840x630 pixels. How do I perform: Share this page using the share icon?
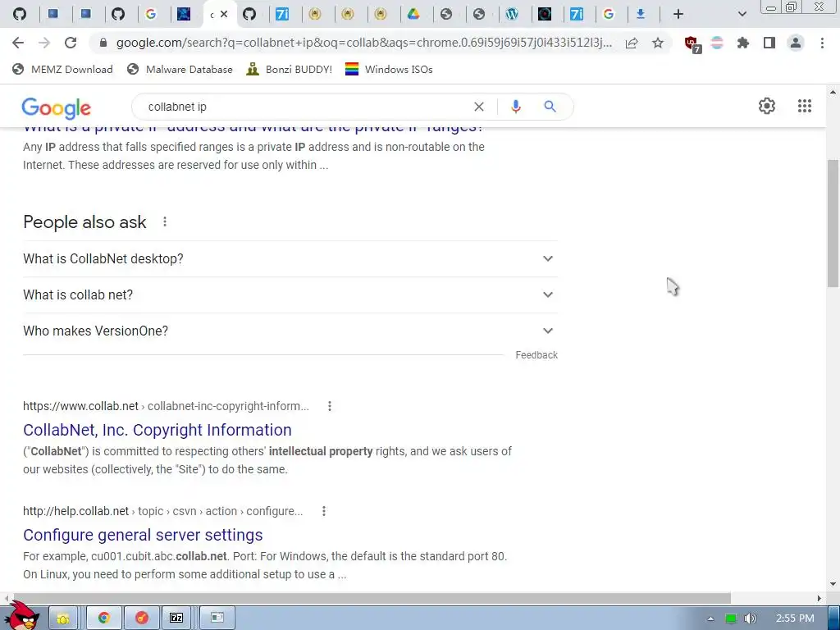pyautogui.click(x=632, y=43)
